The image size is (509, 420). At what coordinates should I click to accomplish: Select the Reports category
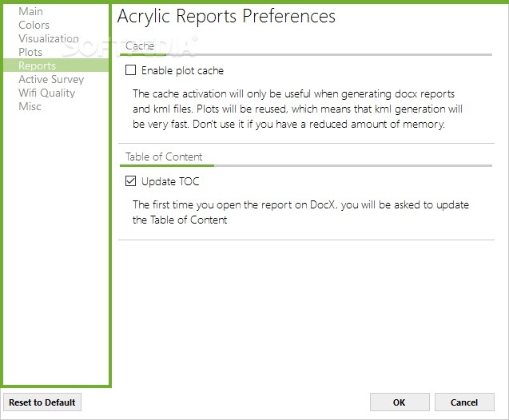56,65
